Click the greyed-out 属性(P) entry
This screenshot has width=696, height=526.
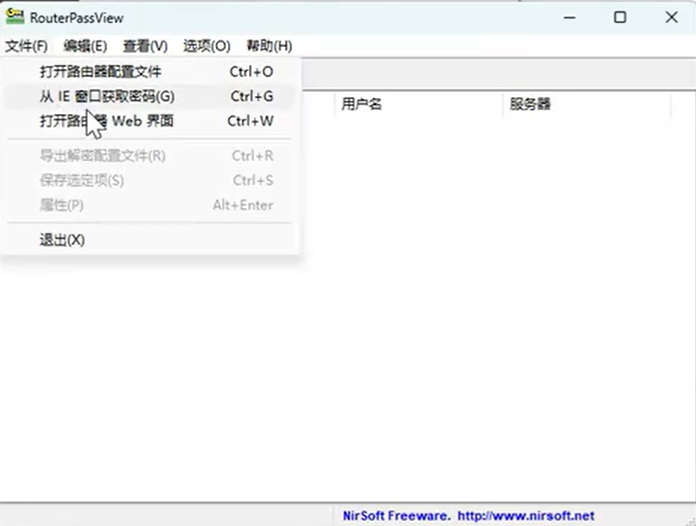coord(150,205)
